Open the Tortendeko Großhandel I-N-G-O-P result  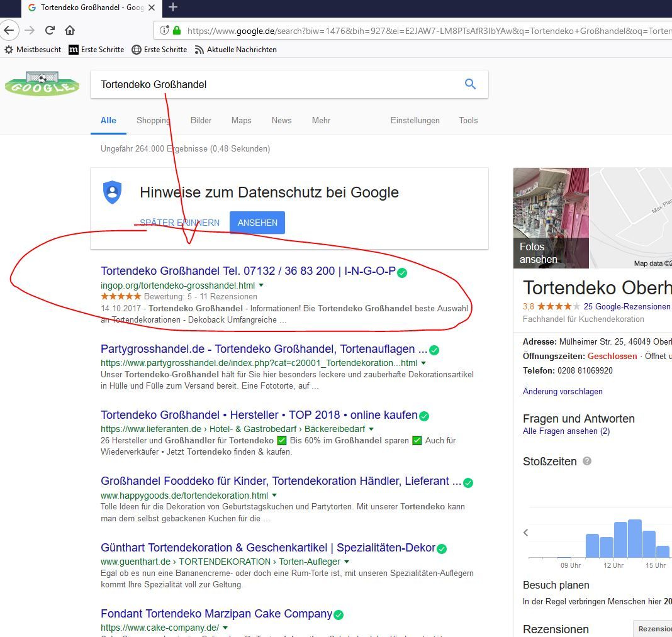[x=248, y=271]
